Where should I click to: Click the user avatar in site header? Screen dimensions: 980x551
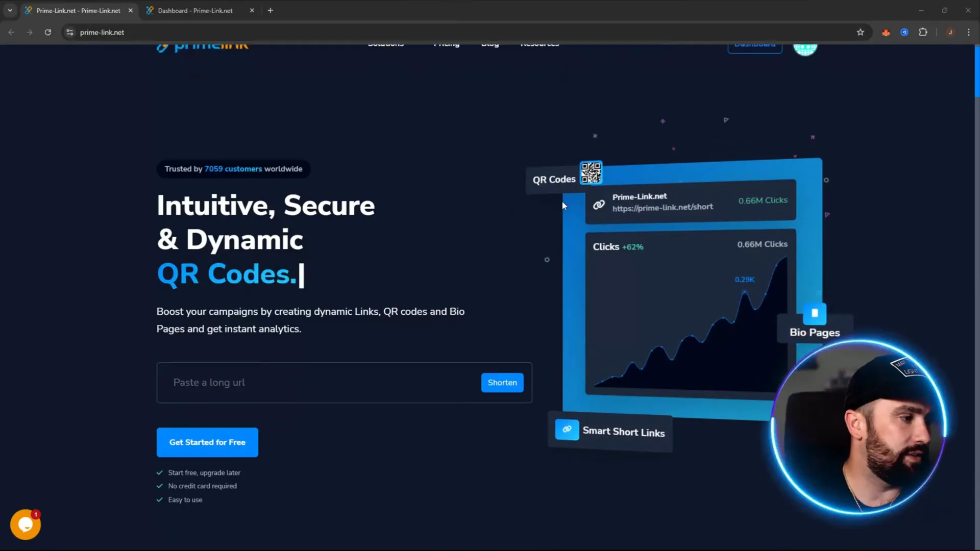tap(805, 48)
